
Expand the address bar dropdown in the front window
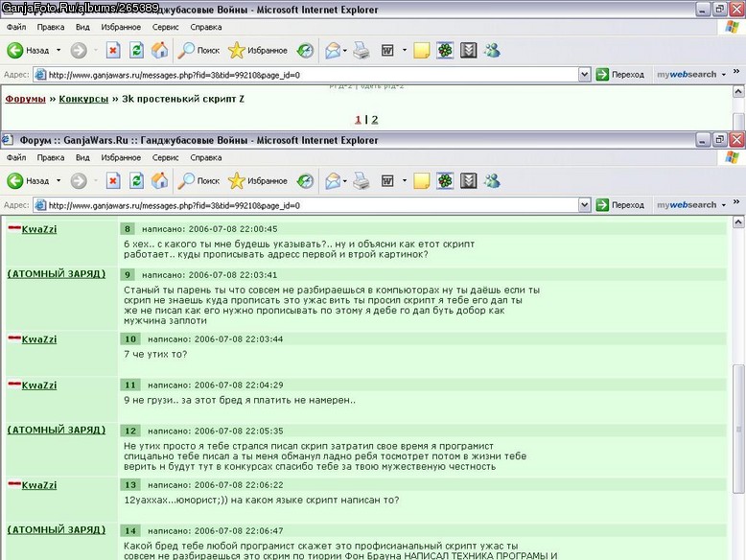[x=585, y=205]
